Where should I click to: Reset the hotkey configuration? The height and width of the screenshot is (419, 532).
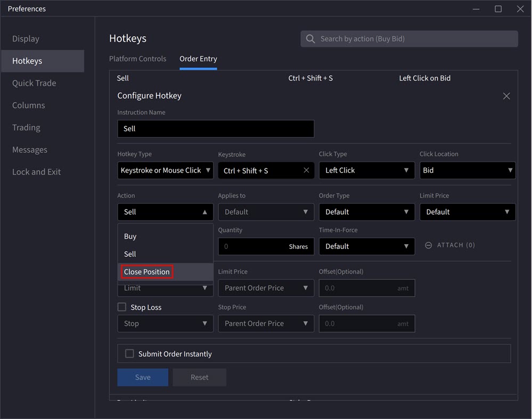click(x=199, y=377)
